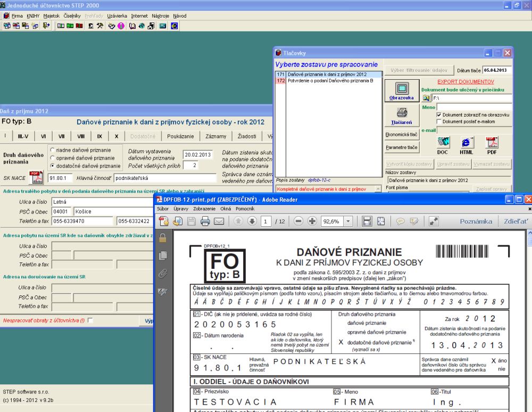The height and width of the screenshot is (412, 532).
Task: Open the Súbor menu in Adobe Reader
Action: 163,209
